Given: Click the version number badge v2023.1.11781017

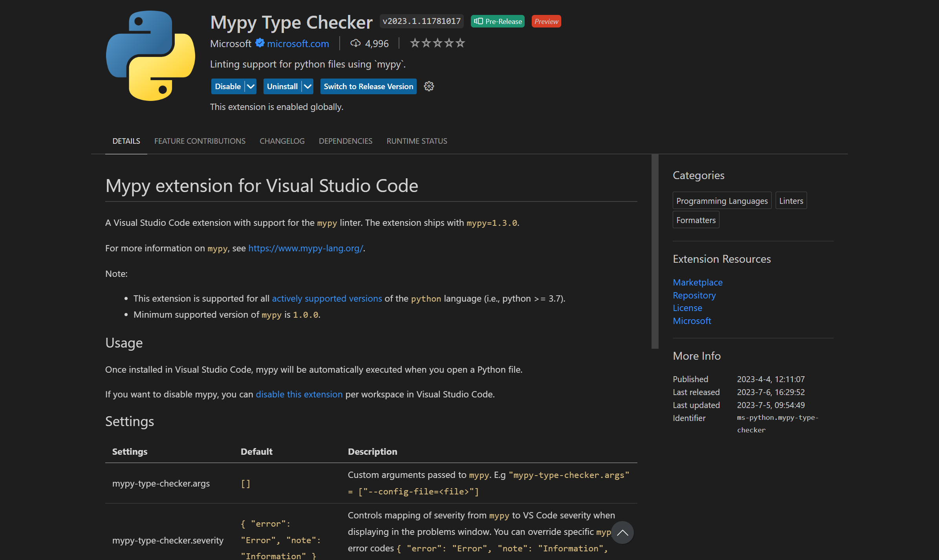Looking at the screenshot, I should point(421,21).
